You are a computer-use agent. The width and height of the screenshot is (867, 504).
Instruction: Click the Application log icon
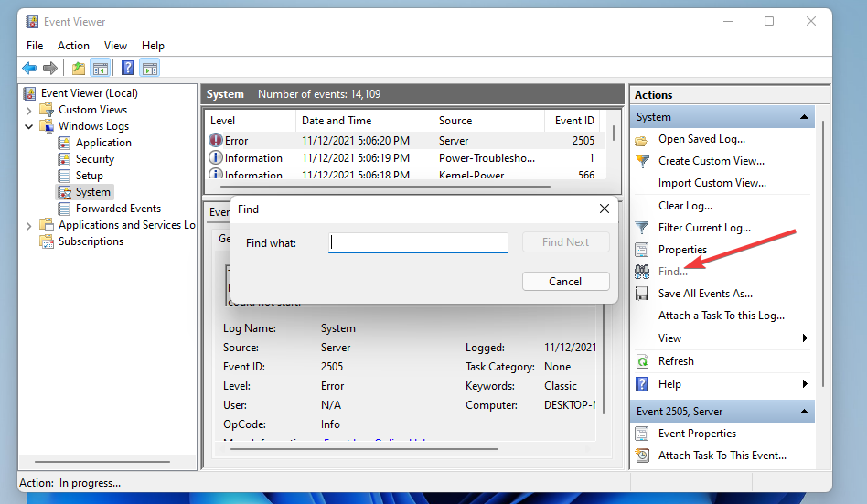pyautogui.click(x=65, y=143)
